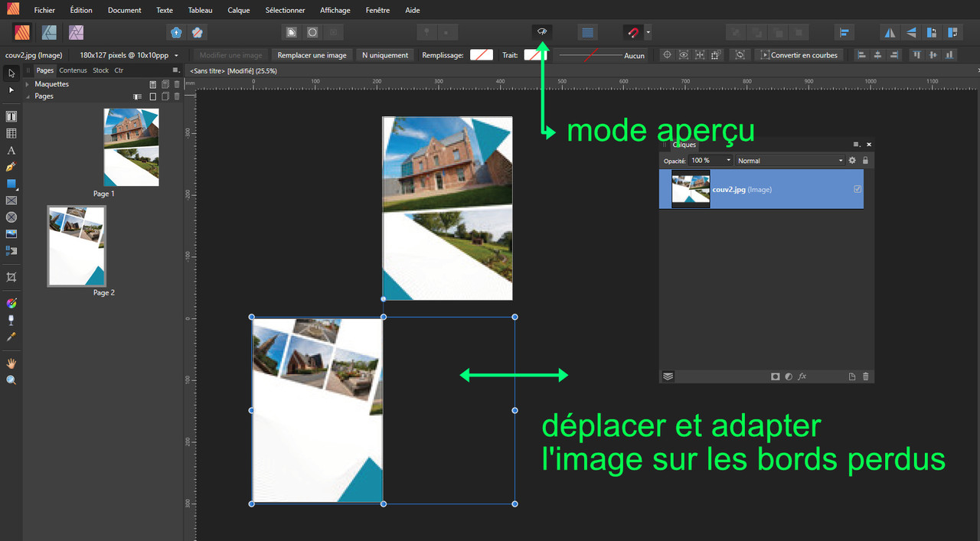This screenshot has width=980, height=541.
Task: Open the Calque menu
Action: pyautogui.click(x=239, y=10)
